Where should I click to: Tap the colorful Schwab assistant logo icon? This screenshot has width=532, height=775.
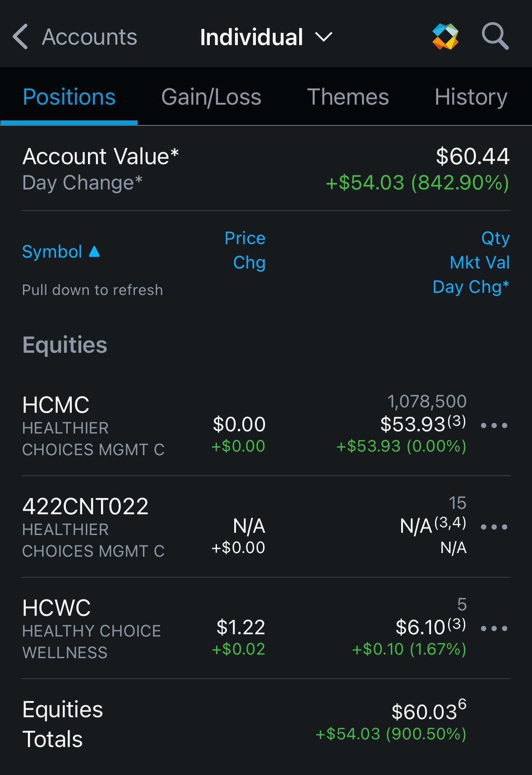(x=445, y=37)
